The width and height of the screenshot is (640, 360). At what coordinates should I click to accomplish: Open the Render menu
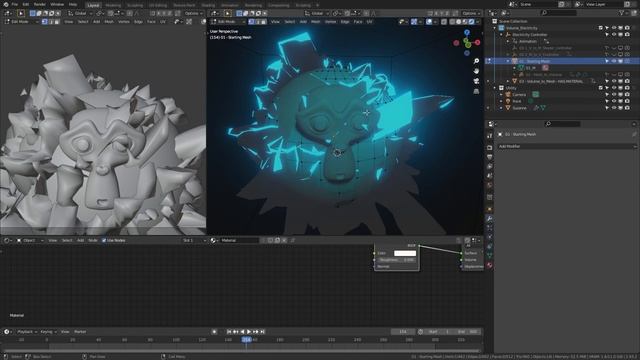[x=40, y=4]
